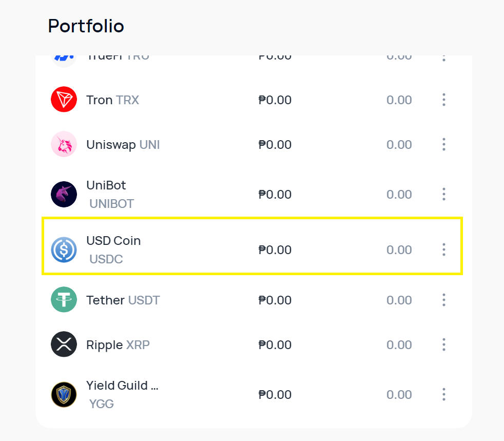
Task: Expand the kebab menu on UniBot row
Action: (x=444, y=194)
